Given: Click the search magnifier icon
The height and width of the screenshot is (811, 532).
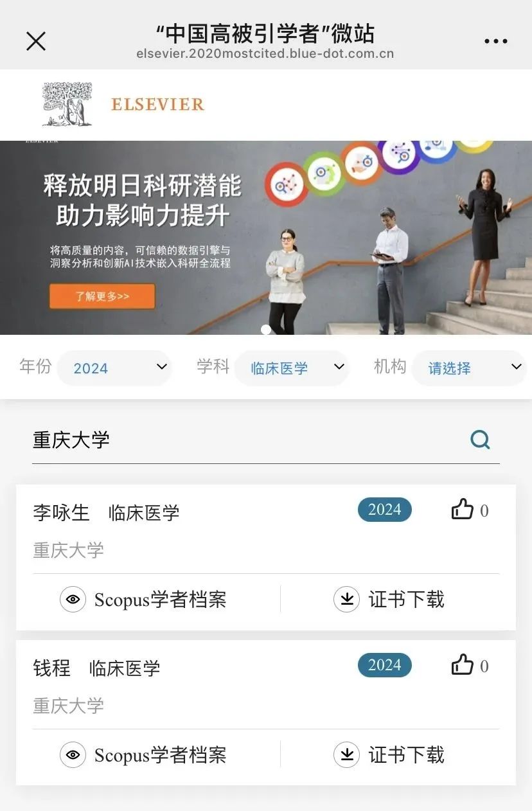Looking at the screenshot, I should [x=480, y=440].
